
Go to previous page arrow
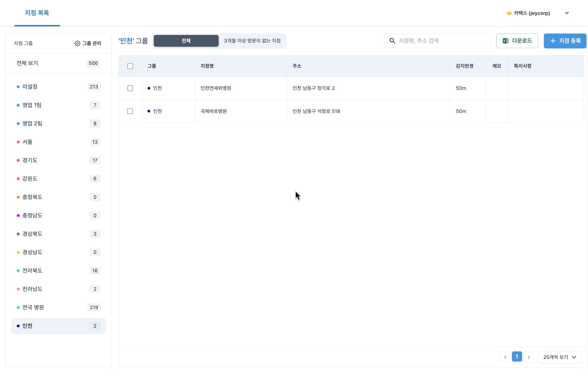(x=505, y=357)
